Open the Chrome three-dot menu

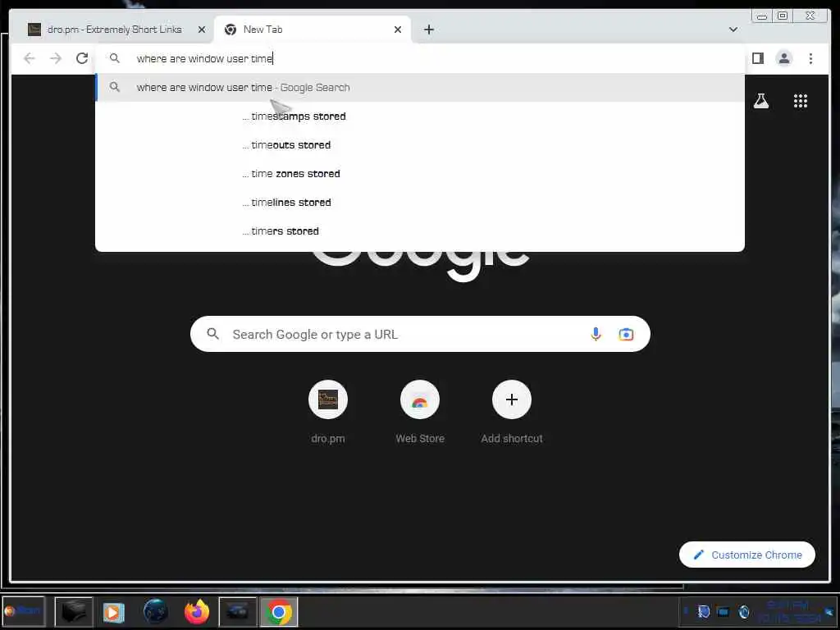tap(810, 58)
